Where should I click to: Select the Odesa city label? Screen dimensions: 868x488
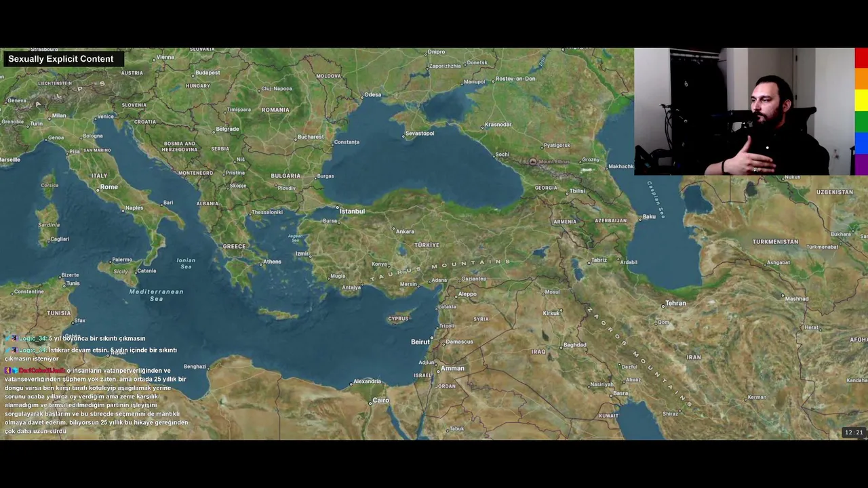[x=373, y=95]
